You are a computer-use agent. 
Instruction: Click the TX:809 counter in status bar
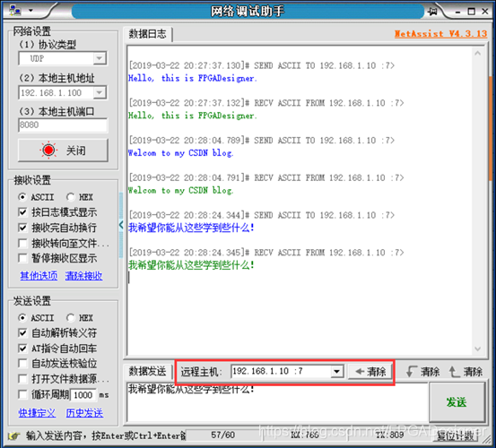[389, 435]
